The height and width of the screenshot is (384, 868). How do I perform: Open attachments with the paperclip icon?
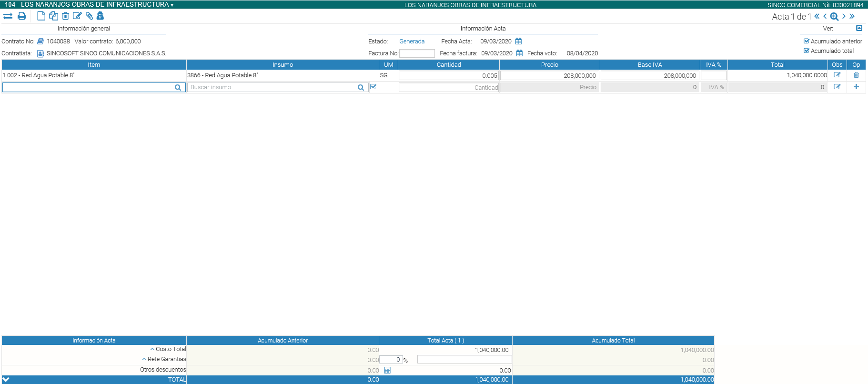coord(89,16)
